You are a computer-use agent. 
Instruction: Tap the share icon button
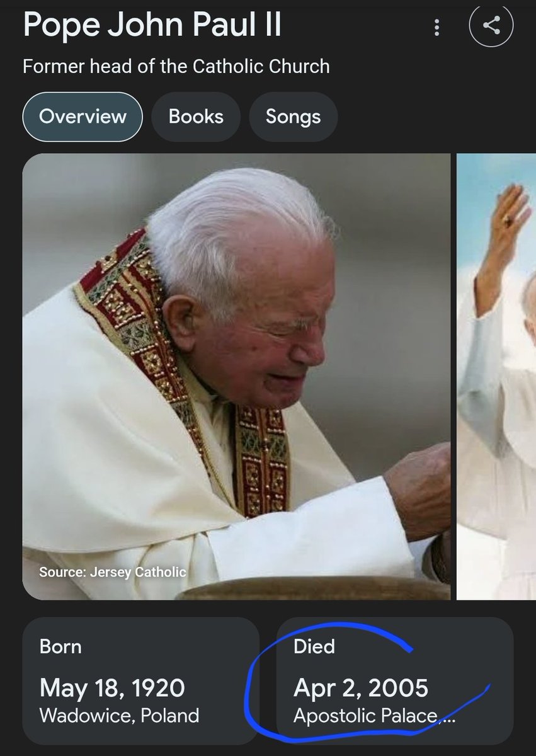491,25
